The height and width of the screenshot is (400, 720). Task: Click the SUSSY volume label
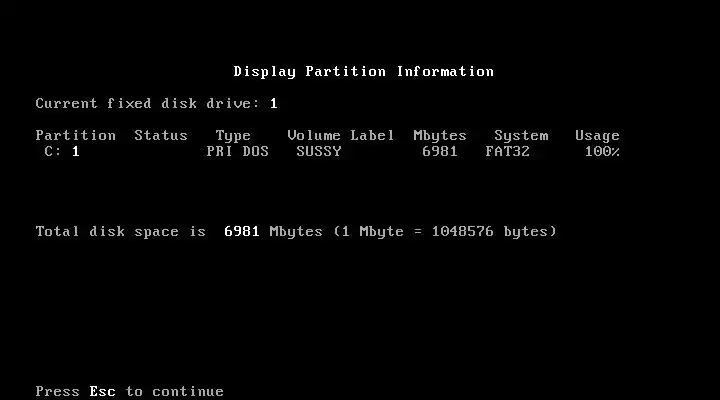(x=319, y=152)
